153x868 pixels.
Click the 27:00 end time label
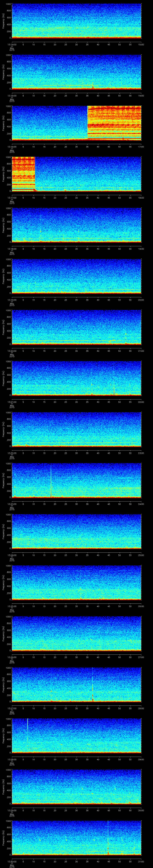point(141,657)
